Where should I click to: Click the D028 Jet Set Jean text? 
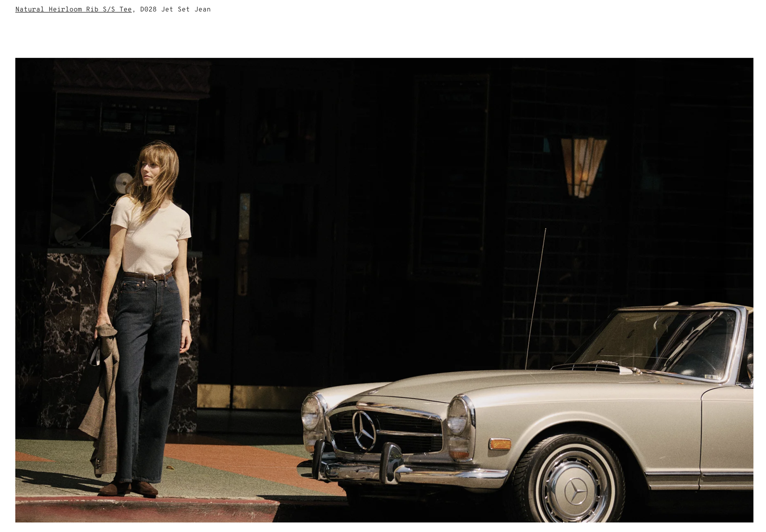[175, 9]
